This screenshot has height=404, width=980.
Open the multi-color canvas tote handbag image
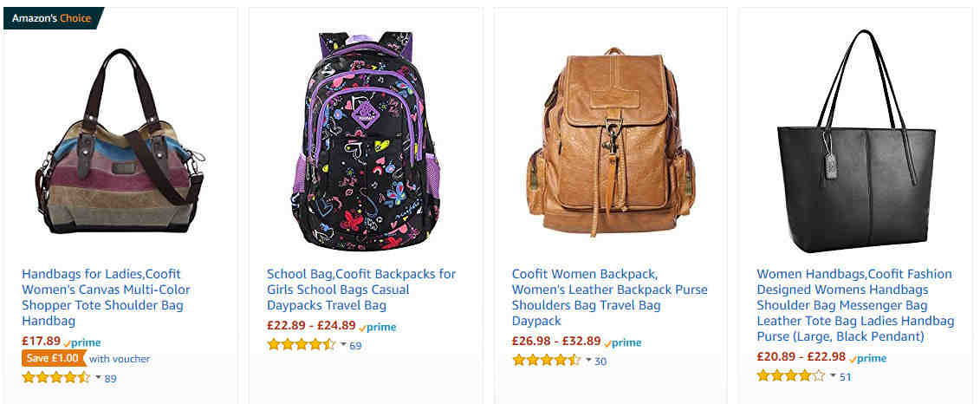tap(120, 141)
